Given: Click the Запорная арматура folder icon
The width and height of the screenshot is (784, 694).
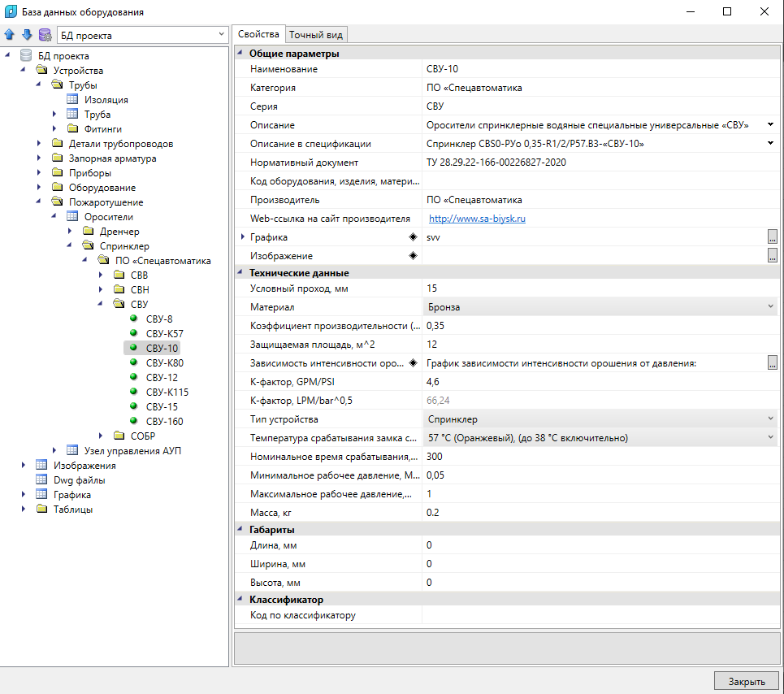Looking at the screenshot, I should tap(58, 158).
